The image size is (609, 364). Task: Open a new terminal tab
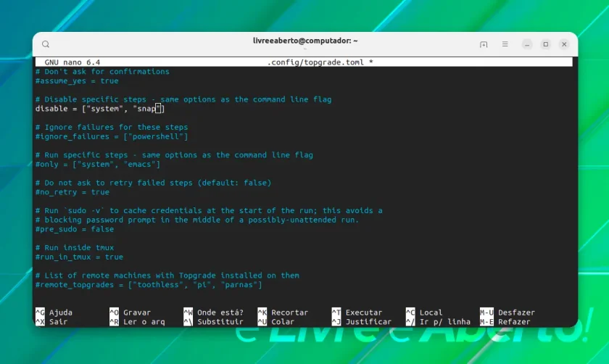[x=484, y=44]
